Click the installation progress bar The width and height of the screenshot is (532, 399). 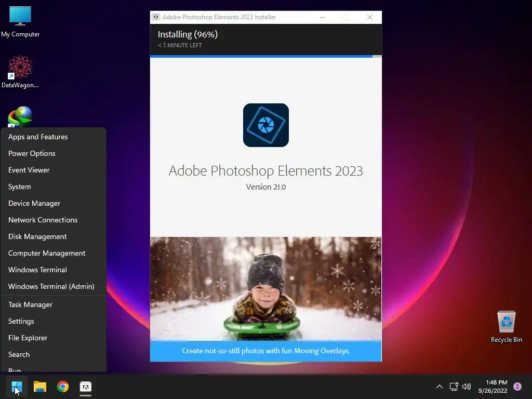tap(265, 56)
